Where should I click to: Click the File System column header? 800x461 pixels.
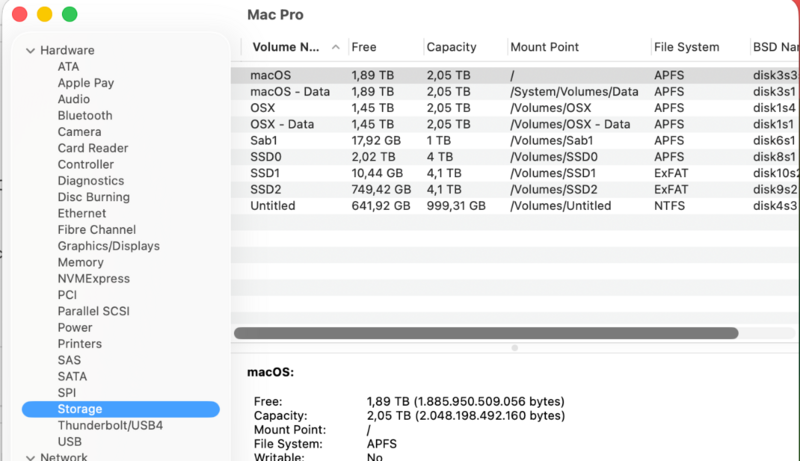686,47
